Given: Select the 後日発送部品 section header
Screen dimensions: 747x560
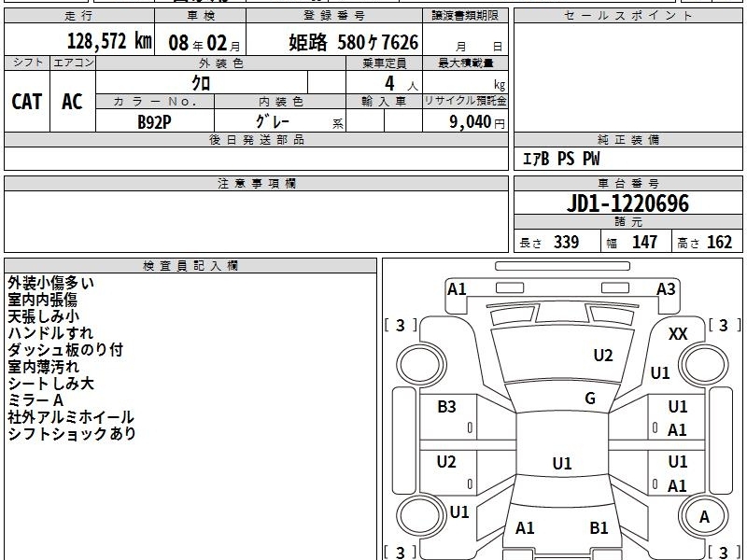Looking at the screenshot, I should pyautogui.click(x=256, y=140).
